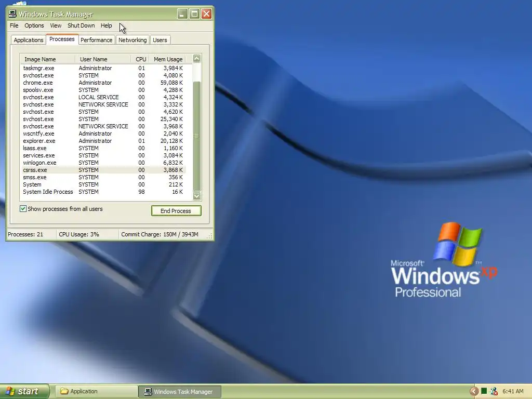The height and width of the screenshot is (399, 532).
Task: Click the Commit Charge status entry
Action: (159, 234)
